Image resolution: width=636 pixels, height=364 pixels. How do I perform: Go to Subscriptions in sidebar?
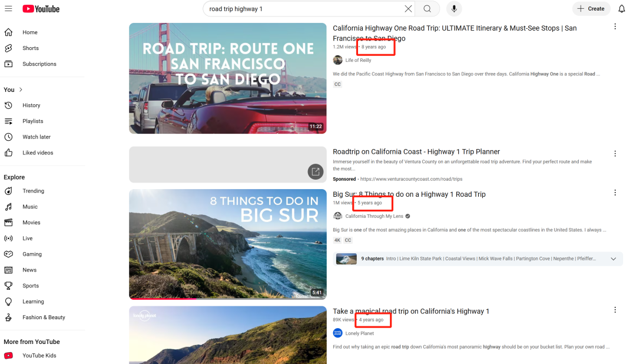coord(39,64)
